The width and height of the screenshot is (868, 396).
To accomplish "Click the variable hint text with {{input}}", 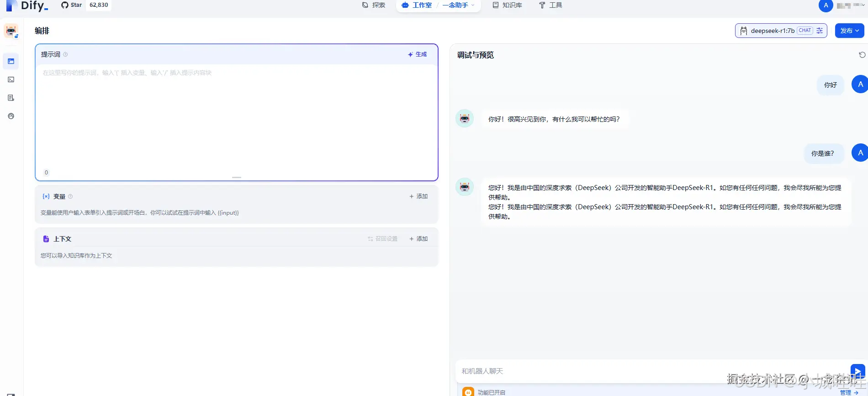I will pyautogui.click(x=140, y=213).
